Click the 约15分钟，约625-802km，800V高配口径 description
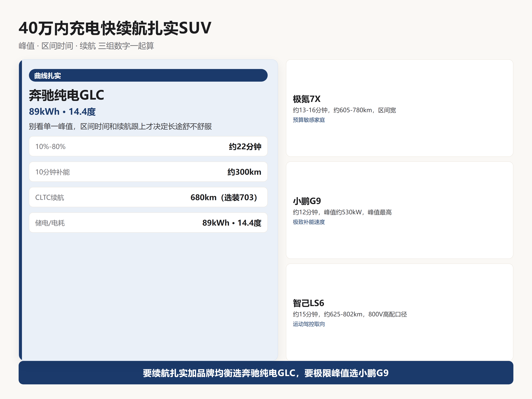 pos(350,314)
